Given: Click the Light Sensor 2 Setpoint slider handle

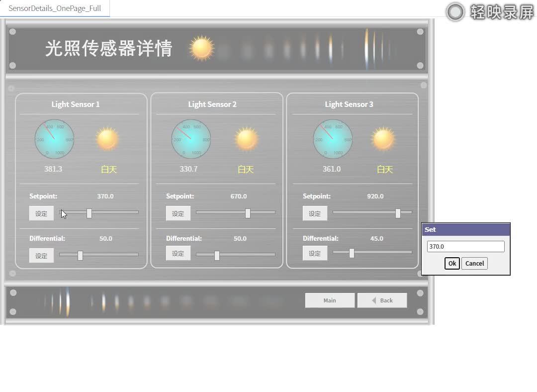Looking at the screenshot, I should [248, 212].
